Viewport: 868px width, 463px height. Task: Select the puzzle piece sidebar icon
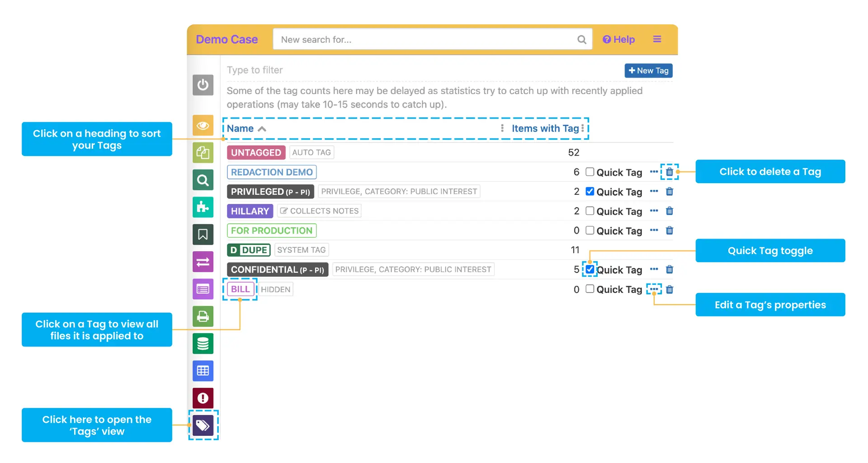[203, 207]
